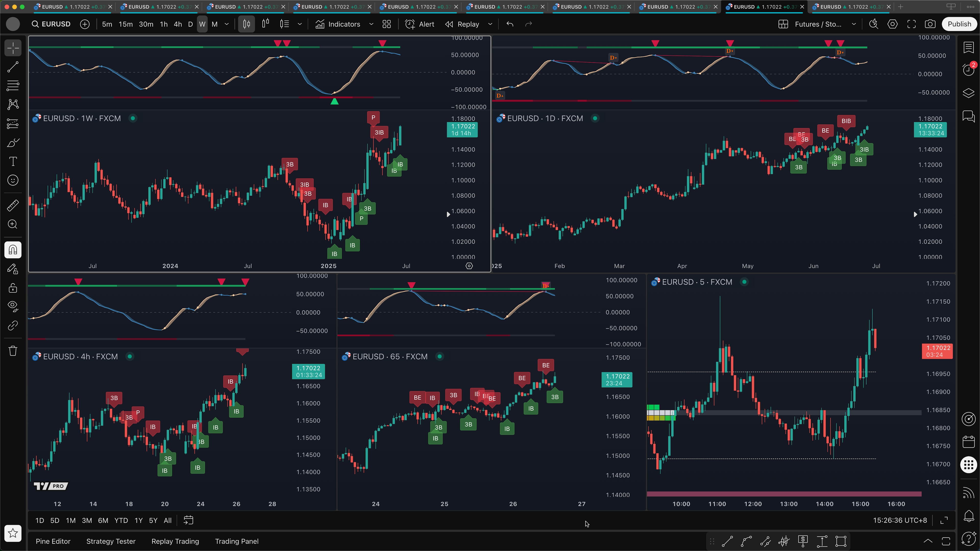Switch to 30m timeframe
Screen dimensions: 980x551
click(146, 24)
